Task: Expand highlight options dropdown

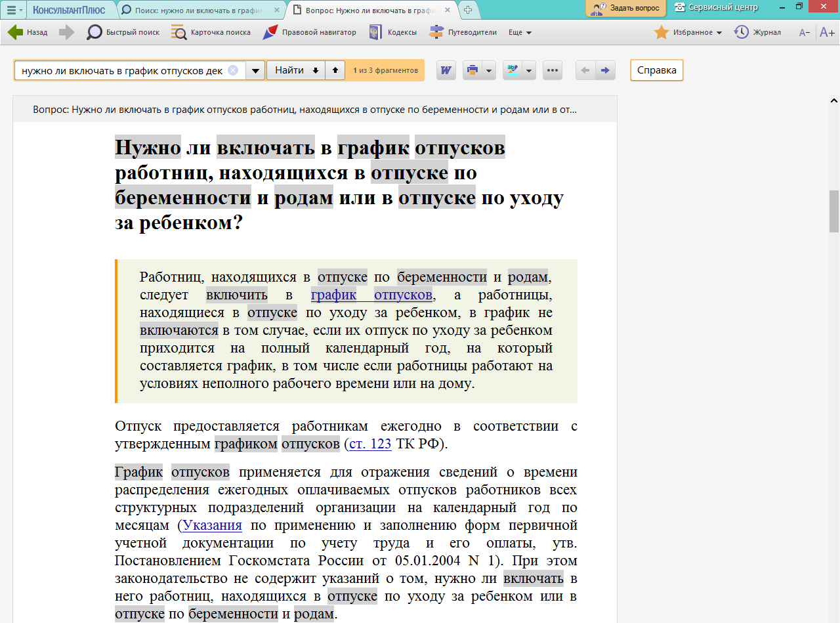Action: (x=530, y=70)
